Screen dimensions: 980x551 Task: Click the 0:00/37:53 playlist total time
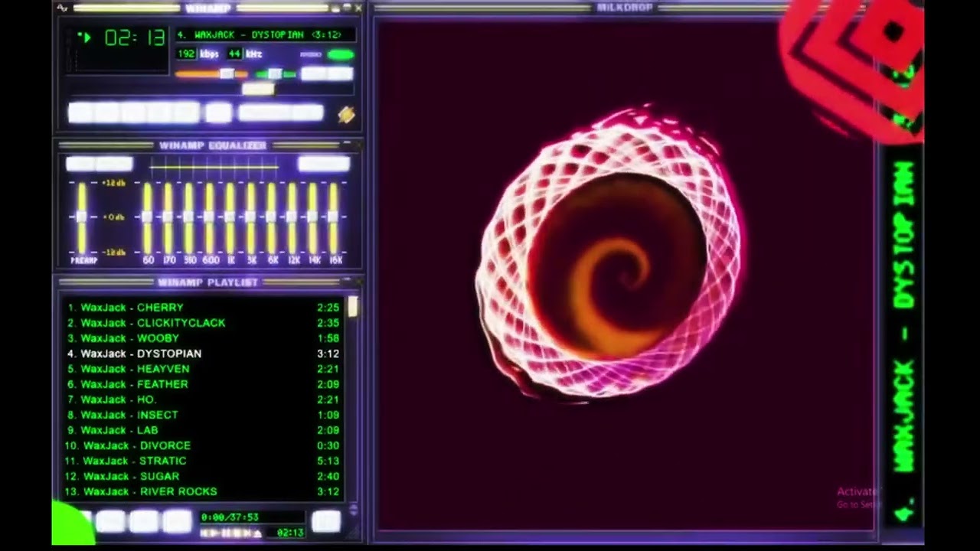click(x=230, y=517)
